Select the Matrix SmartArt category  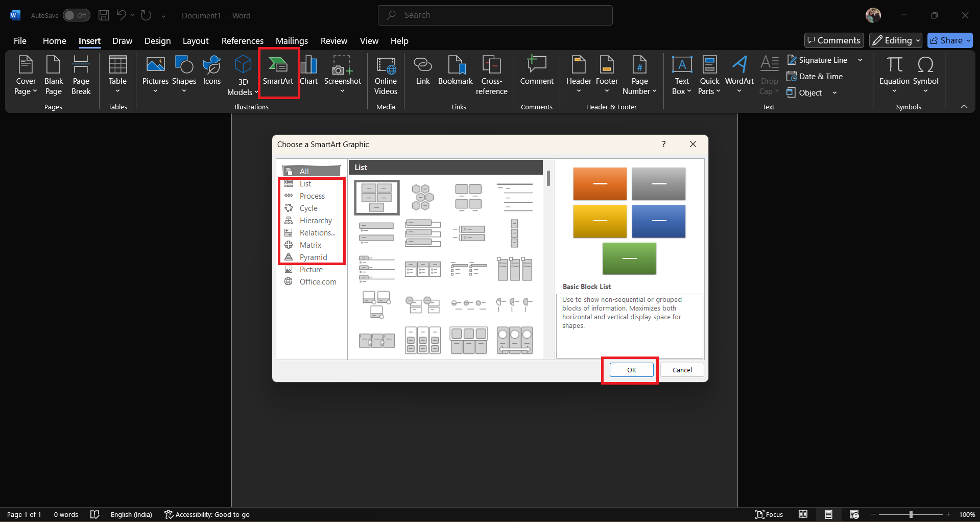tap(312, 245)
